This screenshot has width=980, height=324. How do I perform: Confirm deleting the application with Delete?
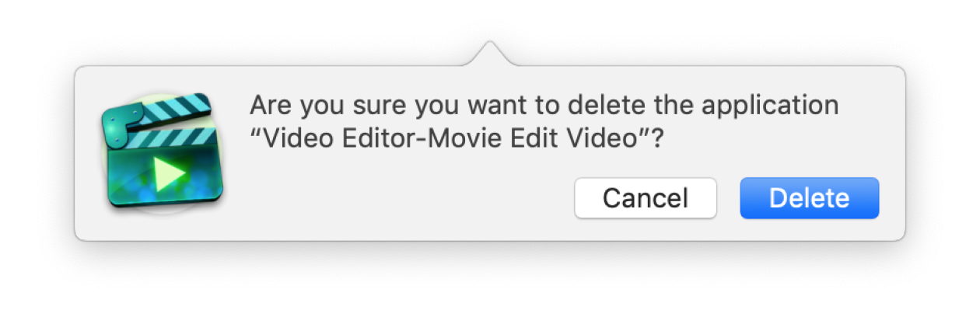click(x=809, y=198)
